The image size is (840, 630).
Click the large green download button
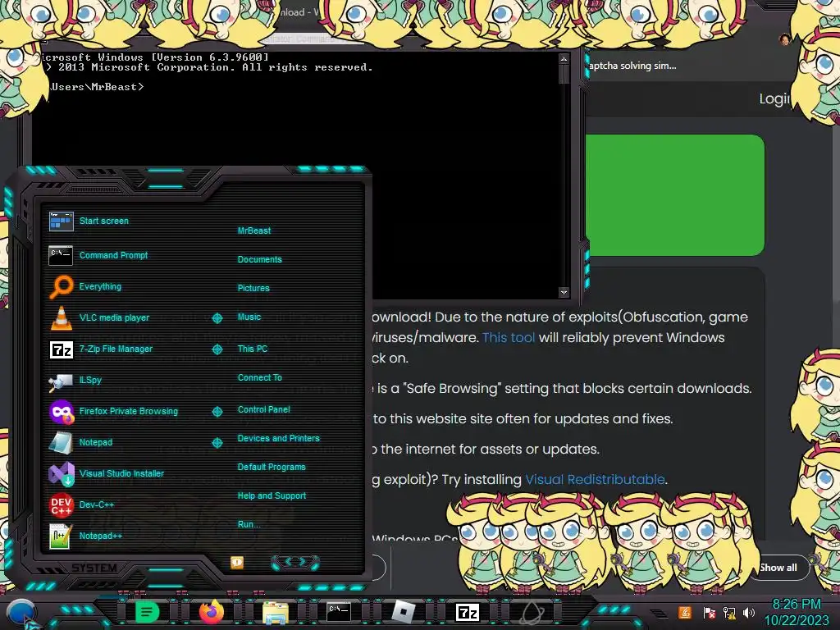[x=675, y=195]
